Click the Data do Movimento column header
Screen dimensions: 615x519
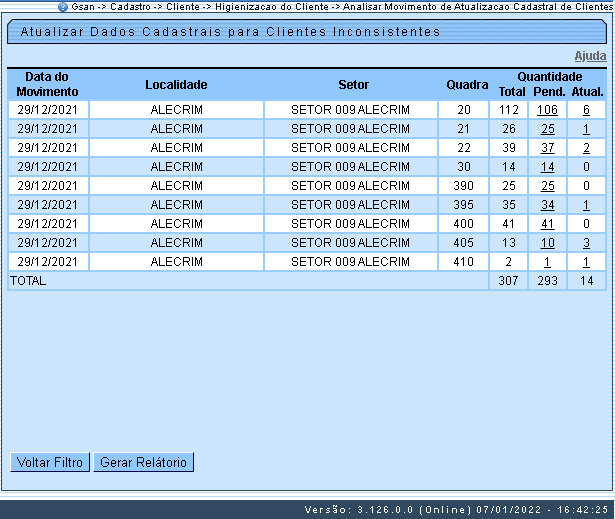pos(48,84)
